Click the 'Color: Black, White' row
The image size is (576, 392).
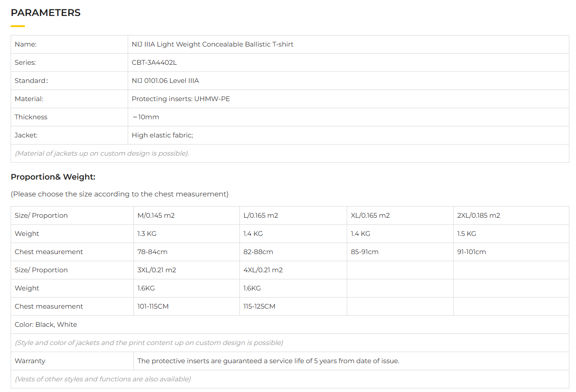tap(46, 325)
